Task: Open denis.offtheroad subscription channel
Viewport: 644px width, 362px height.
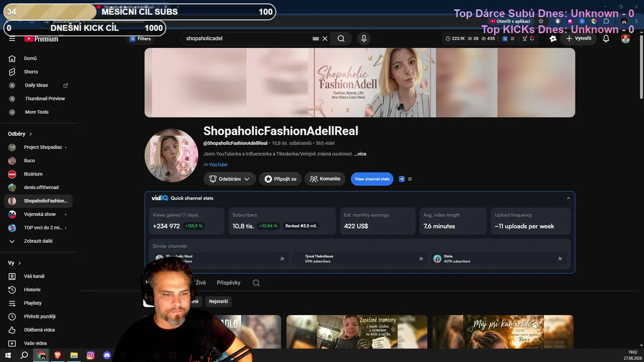Action: (39, 188)
